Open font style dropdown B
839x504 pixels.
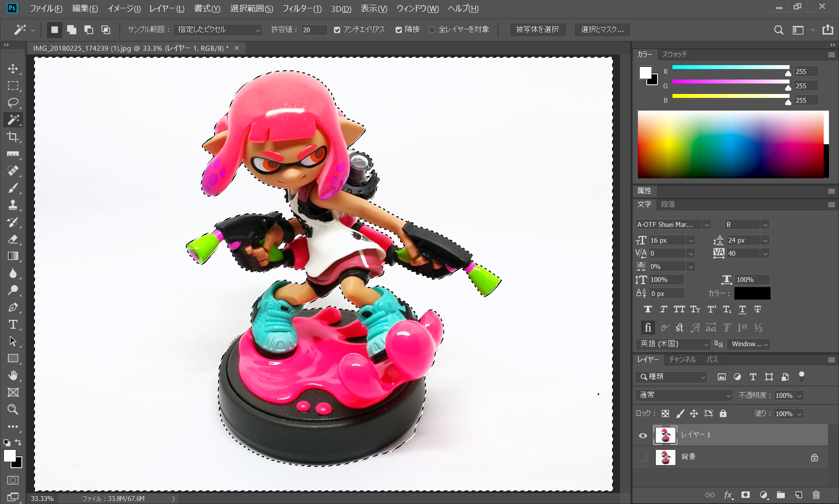[x=747, y=225]
